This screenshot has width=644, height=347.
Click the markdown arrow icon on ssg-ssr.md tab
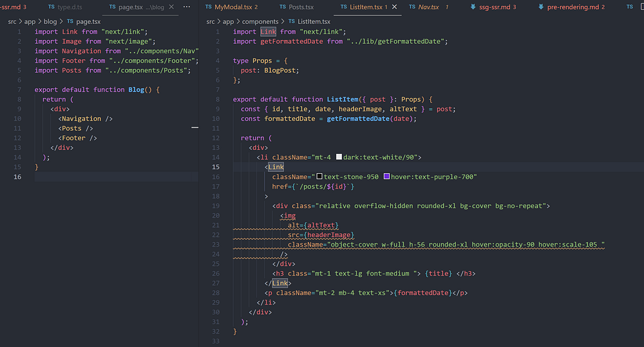coord(474,7)
